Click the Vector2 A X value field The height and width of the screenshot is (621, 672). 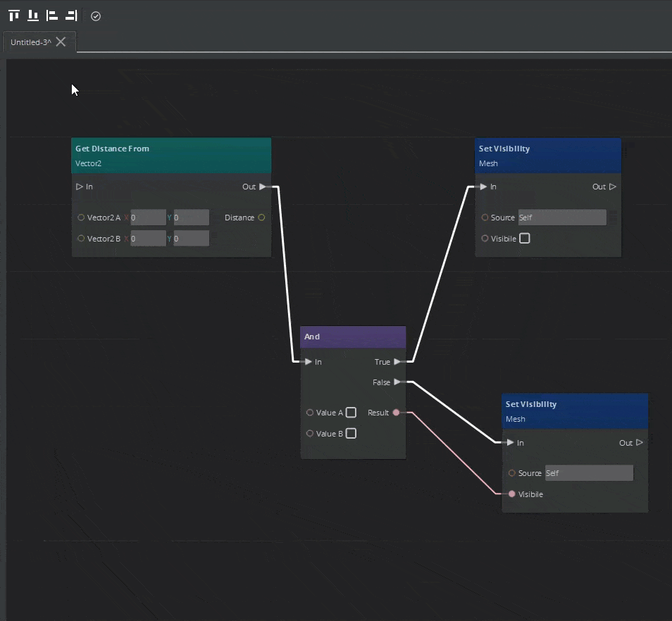coord(147,218)
